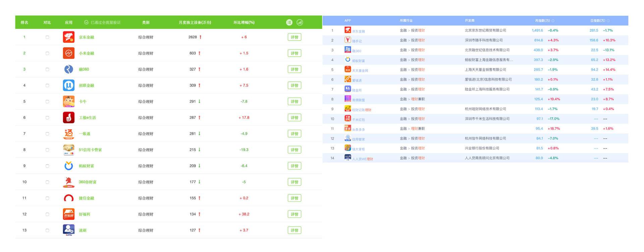
Task: Click the info icon beside 日指数(万)
Action: [x=608, y=21]
